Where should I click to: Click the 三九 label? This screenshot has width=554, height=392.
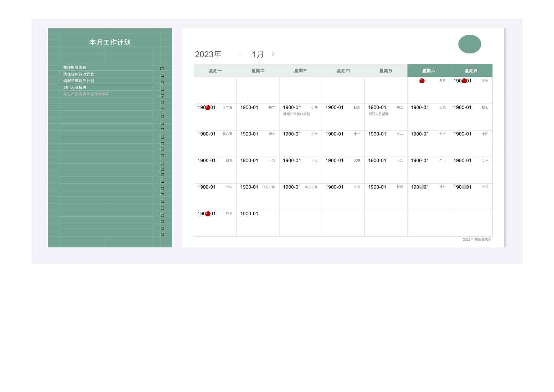coord(442,107)
